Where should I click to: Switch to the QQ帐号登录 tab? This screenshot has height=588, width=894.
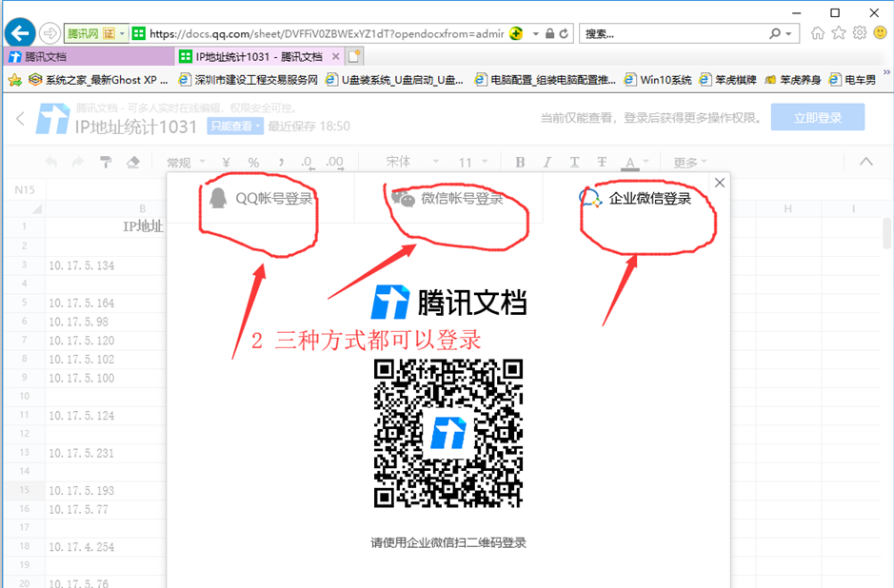(260, 199)
